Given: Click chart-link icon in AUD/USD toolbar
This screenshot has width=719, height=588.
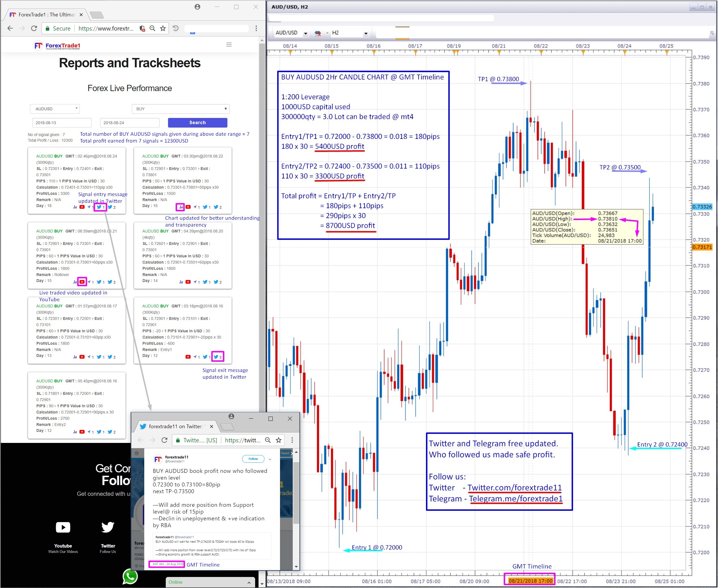Looking at the screenshot, I should pyautogui.click(x=318, y=33).
